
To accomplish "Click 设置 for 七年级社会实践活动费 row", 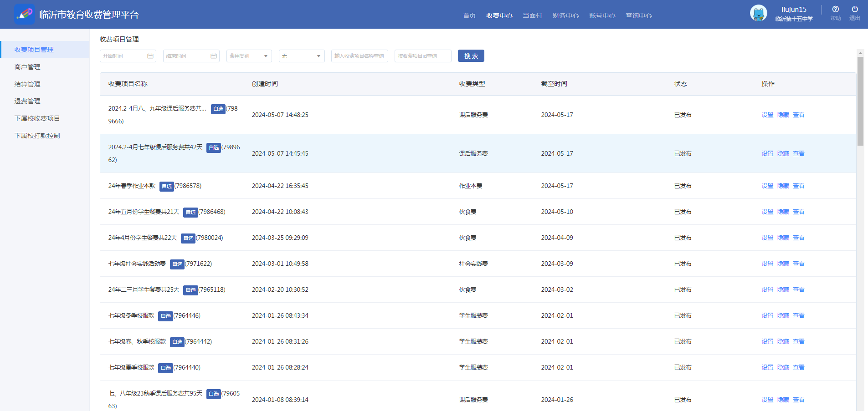I will click(x=767, y=264).
